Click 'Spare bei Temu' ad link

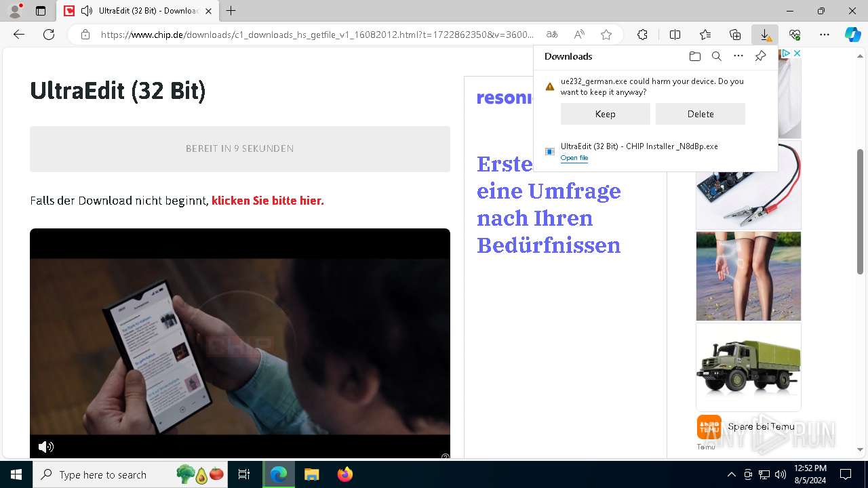coord(761,426)
